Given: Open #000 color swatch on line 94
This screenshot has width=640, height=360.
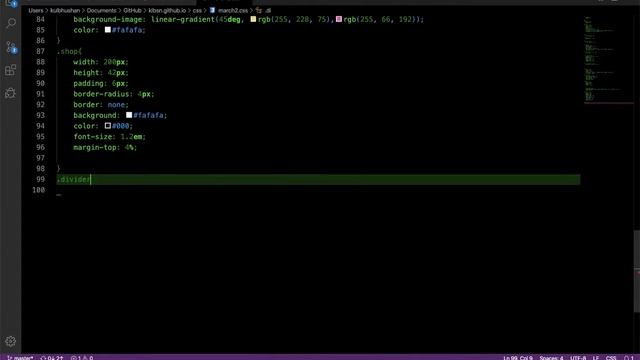Looking at the screenshot, I should point(108,126).
